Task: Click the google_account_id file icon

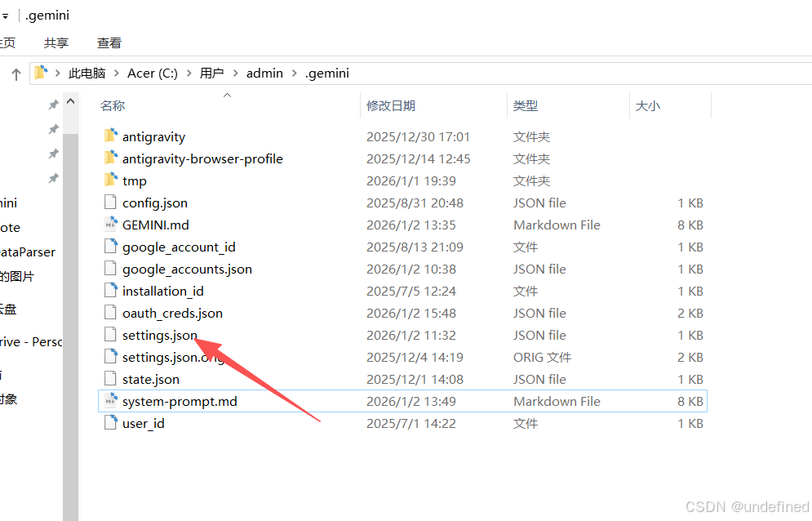Action: coord(110,247)
